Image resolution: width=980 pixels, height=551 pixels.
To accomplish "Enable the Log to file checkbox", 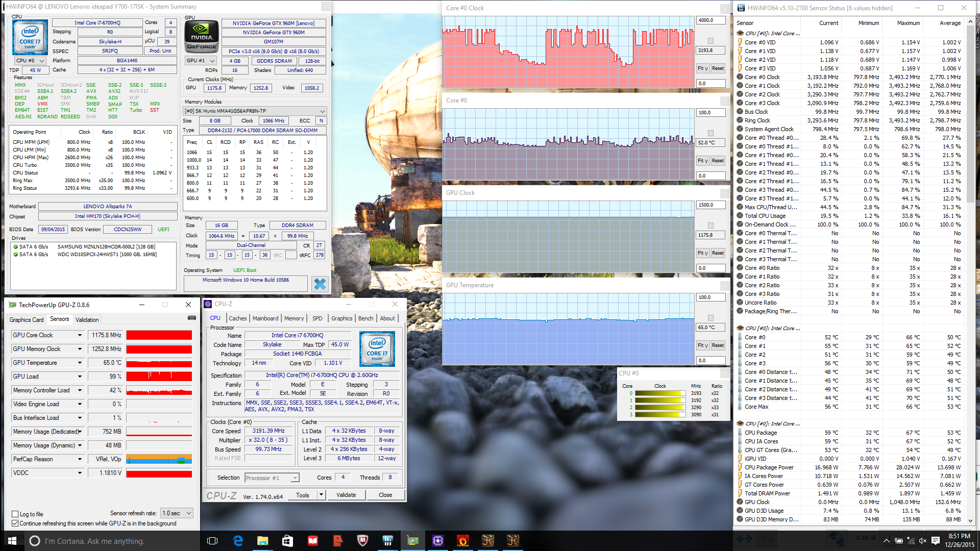I will [15, 514].
